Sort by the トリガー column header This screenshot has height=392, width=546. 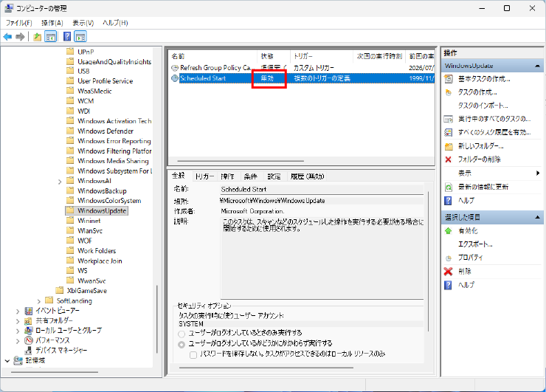coord(322,56)
